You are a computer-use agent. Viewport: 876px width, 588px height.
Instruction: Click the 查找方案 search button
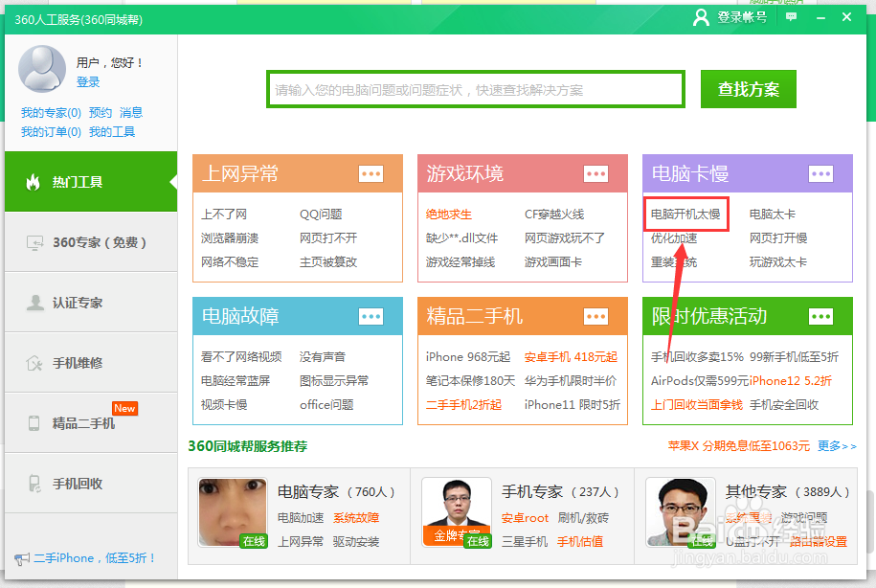748,89
